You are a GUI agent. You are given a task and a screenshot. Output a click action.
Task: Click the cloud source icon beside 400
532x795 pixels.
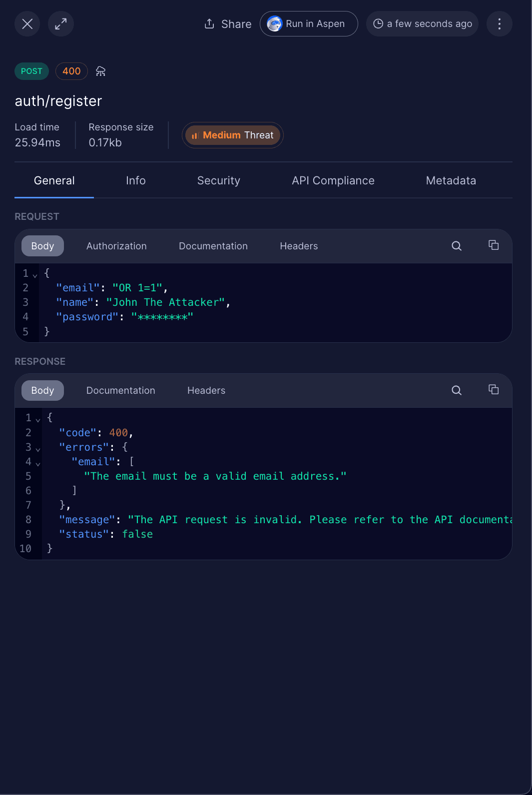tap(101, 71)
